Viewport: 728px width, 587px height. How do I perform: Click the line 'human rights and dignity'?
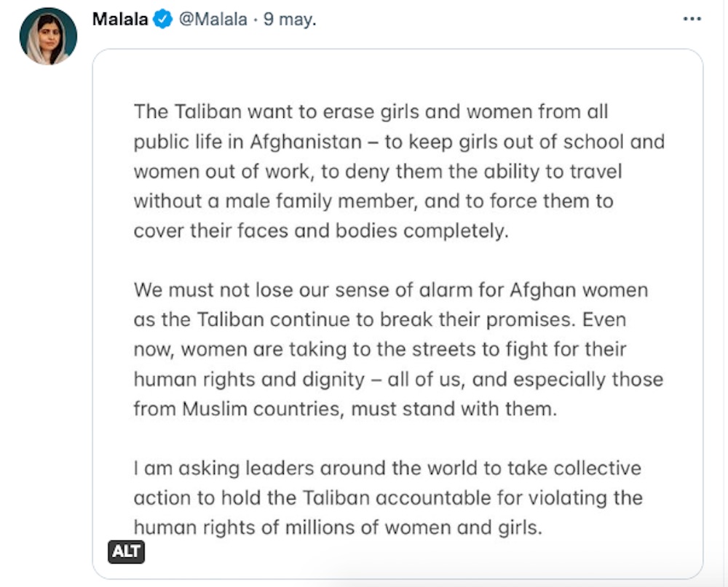tap(398, 379)
